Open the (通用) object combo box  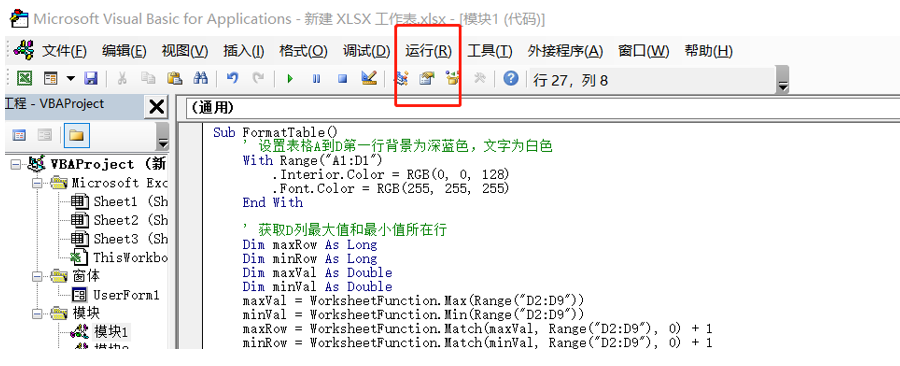coord(543,108)
